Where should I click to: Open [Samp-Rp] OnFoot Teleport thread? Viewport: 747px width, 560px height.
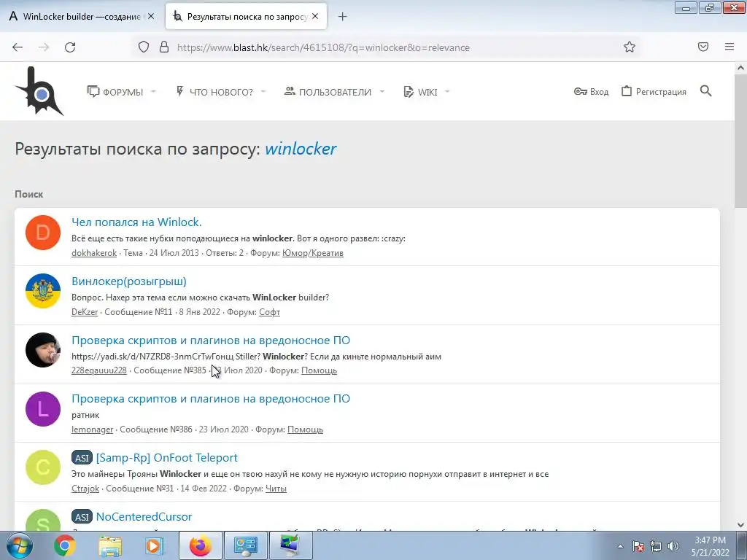point(167,458)
